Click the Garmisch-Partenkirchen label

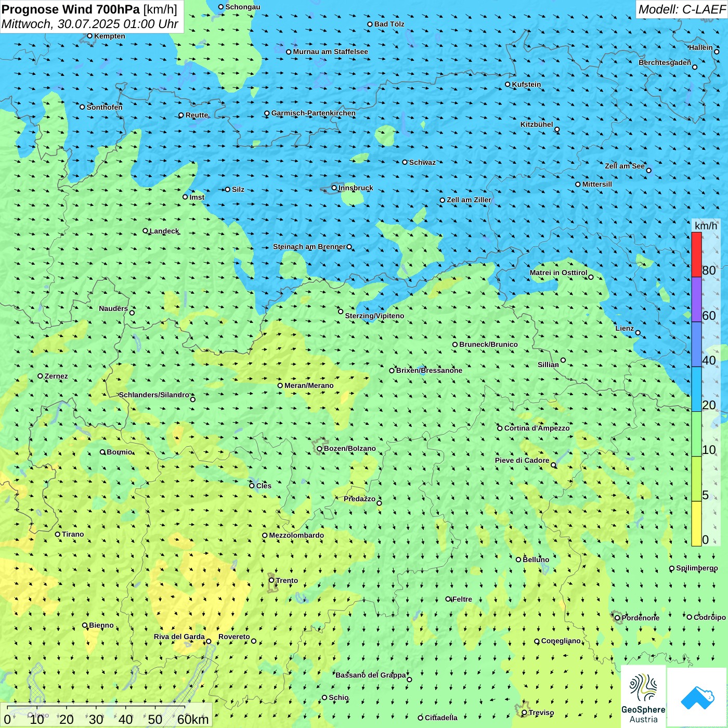(x=313, y=113)
